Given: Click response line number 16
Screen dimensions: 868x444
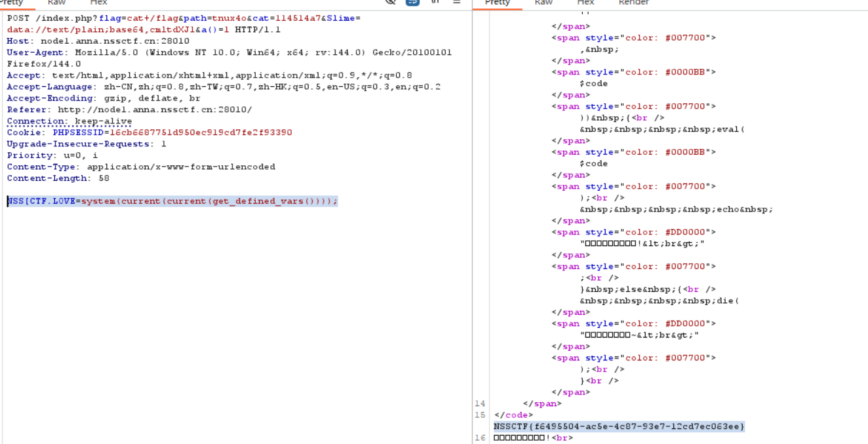Looking at the screenshot, I should point(480,438).
